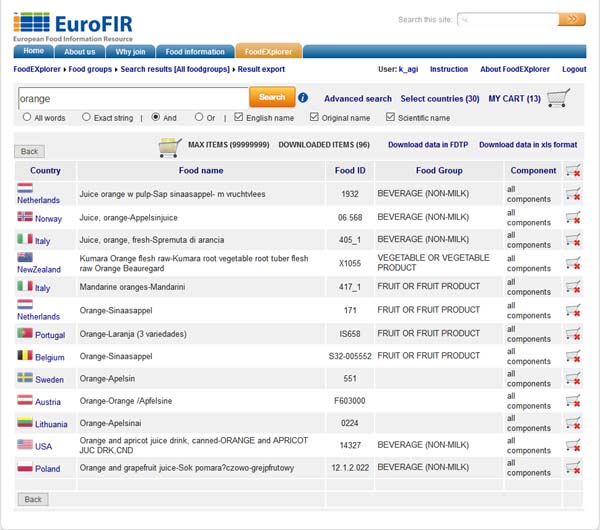The height and width of the screenshot is (530, 600).
Task: Open the Instruction link
Action: tap(449, 69)
